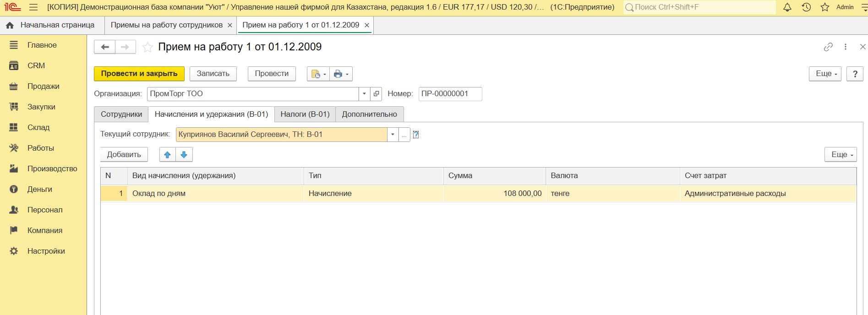This screenshot has width=868, height=315.
Task: Expand Текущий сотрудник dropdown arrow
Action: pos(393,135)
